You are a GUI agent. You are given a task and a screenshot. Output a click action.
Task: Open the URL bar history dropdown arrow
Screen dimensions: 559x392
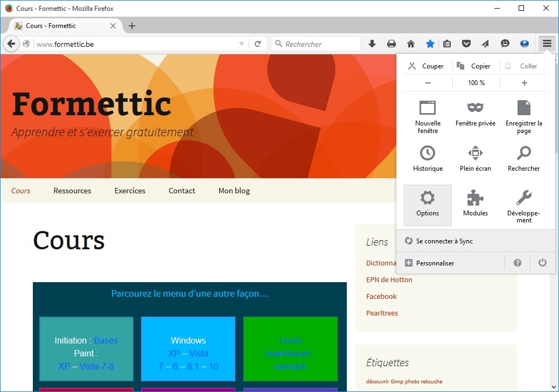pos(241,44)
